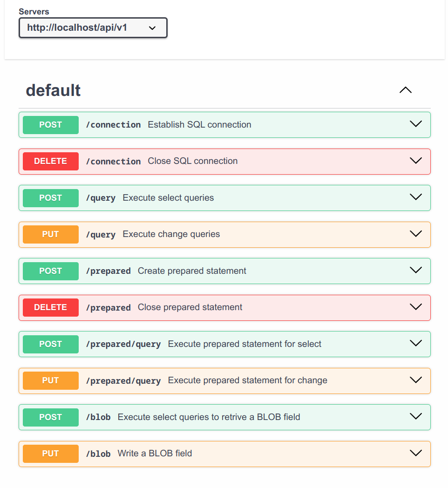Click the POST badge on /connection endpoint
This screenshot has height=488, width=448.
click(50, 124)
